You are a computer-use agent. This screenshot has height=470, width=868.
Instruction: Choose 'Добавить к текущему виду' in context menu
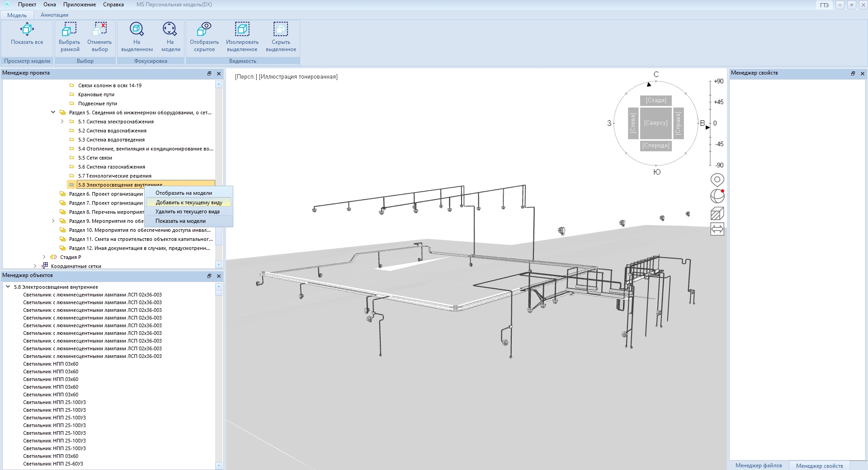click(x=189, y=202)
